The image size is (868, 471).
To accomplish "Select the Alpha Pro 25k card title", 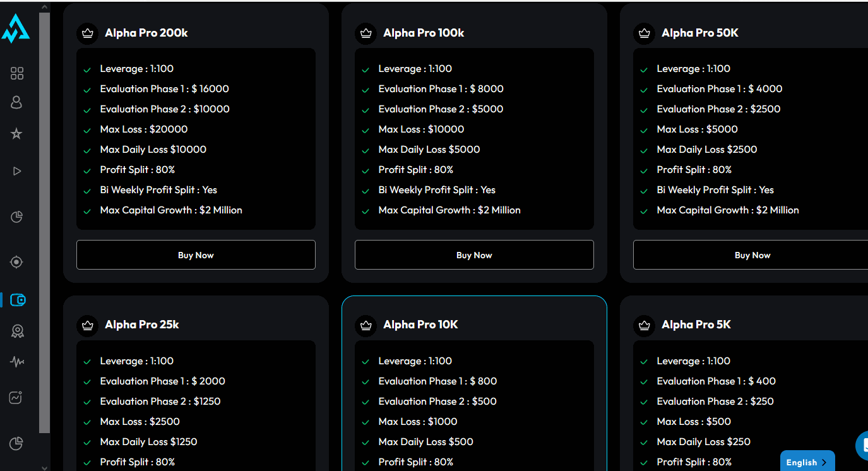I will tap(142, 325).
